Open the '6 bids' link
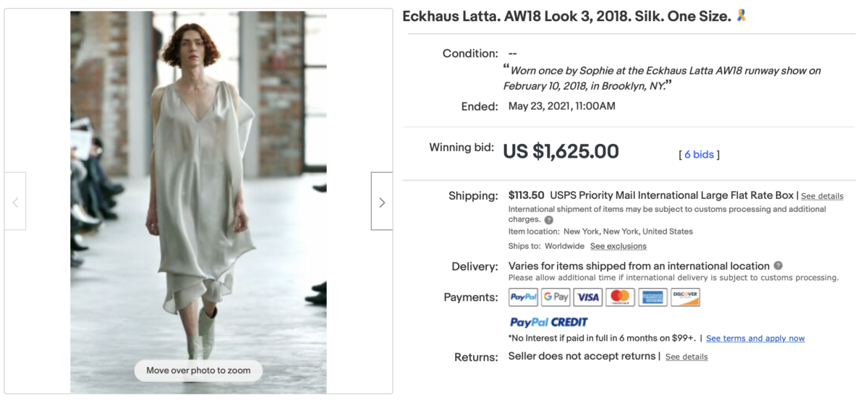This screenshot has height=403, width=868. (699, 154)
